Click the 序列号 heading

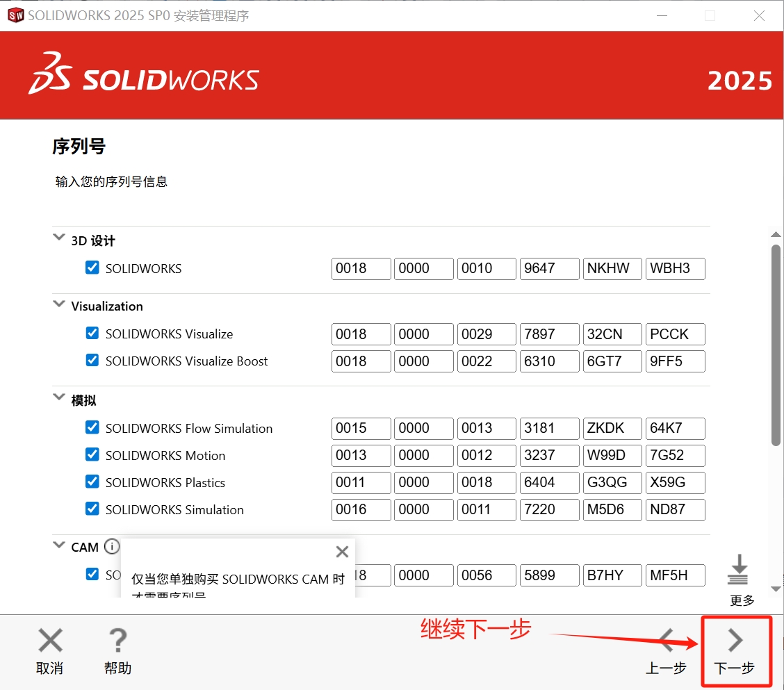(79, 147)
